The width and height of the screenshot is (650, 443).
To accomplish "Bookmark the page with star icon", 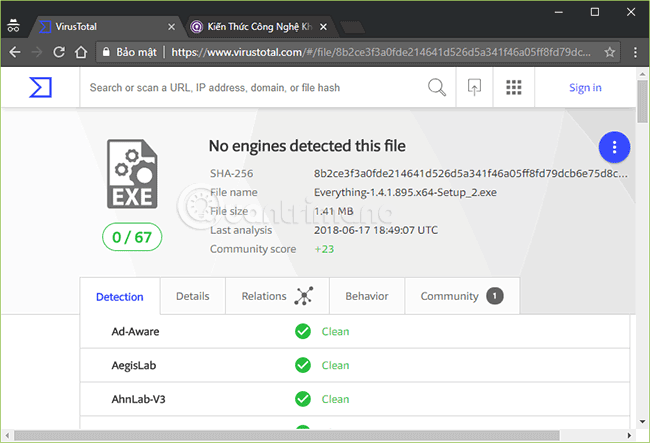I will pyautogui.click(x=609, y=52).
